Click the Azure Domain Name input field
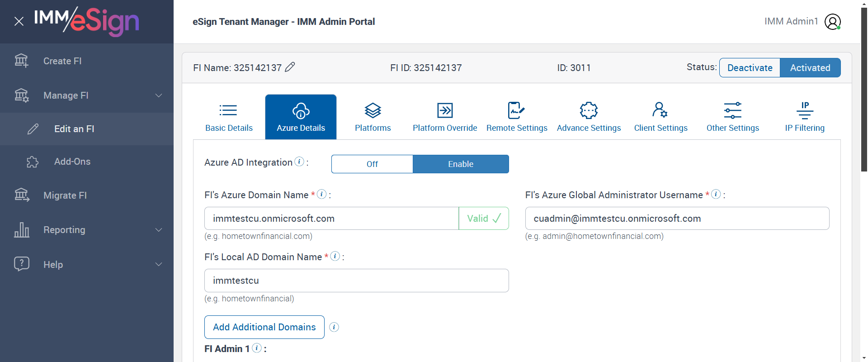 331,219
